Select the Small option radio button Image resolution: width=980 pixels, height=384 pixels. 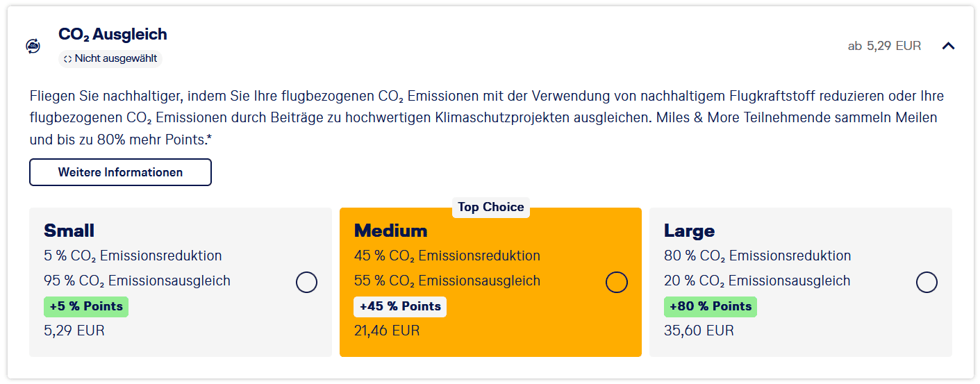(x=306, y=283)
